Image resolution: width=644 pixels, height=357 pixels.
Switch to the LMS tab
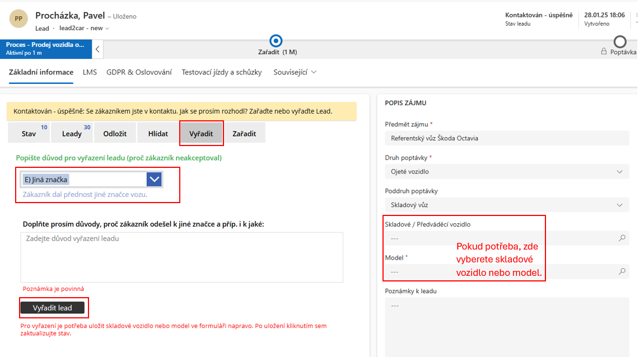(x=90, y=72)
